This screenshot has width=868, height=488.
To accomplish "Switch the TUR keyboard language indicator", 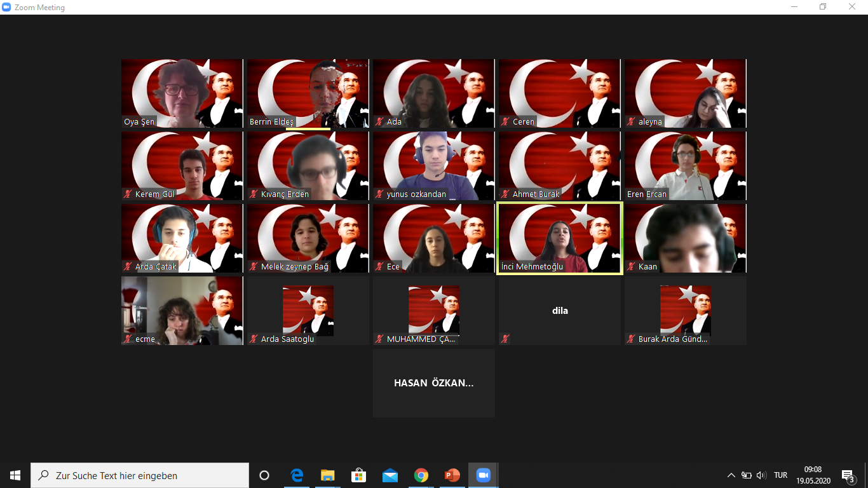I will point(781,475).
